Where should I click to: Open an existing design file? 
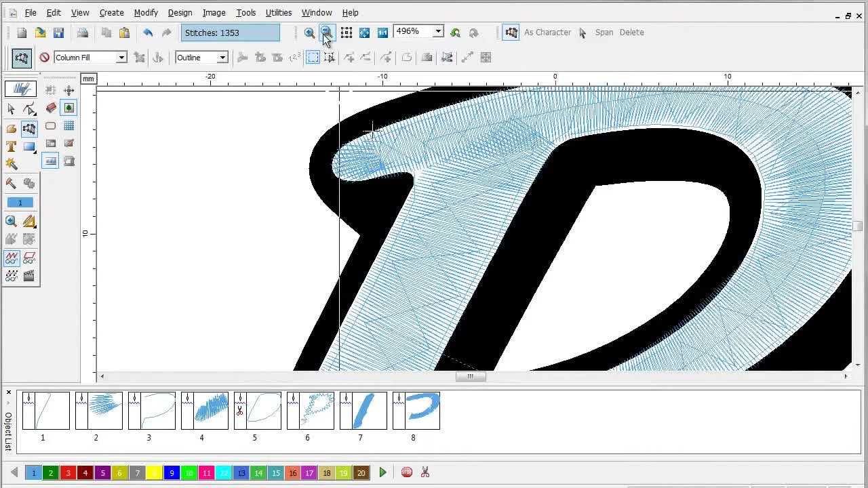(x=40, y=32)
